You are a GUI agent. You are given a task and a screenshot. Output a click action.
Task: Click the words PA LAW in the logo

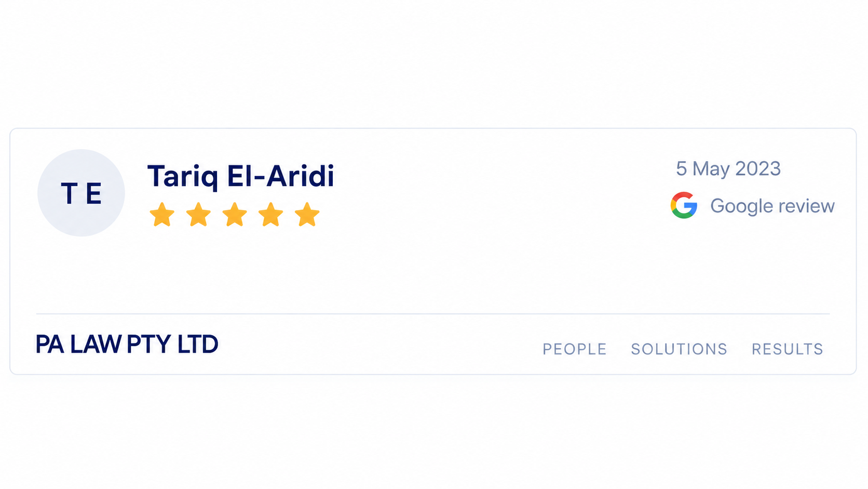pos(78,344)
